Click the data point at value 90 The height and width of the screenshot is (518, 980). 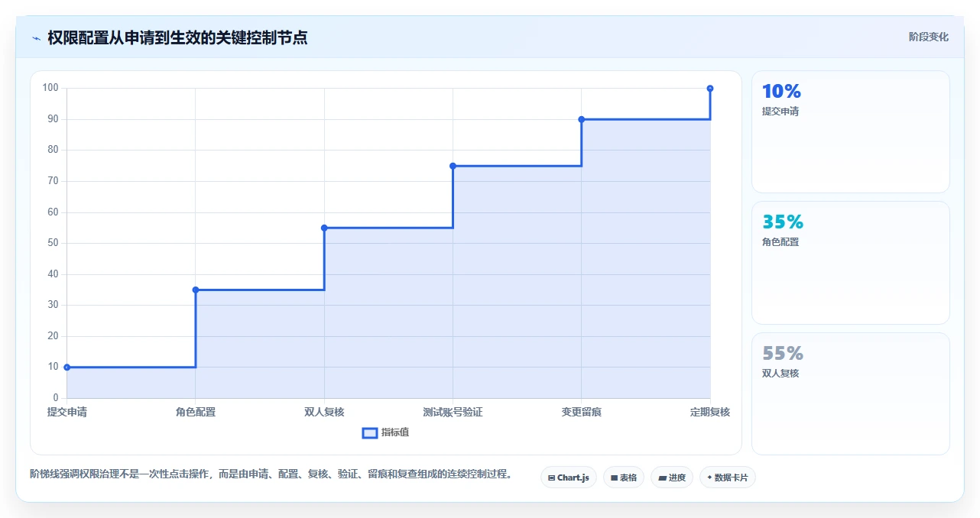tap(582, 119)
